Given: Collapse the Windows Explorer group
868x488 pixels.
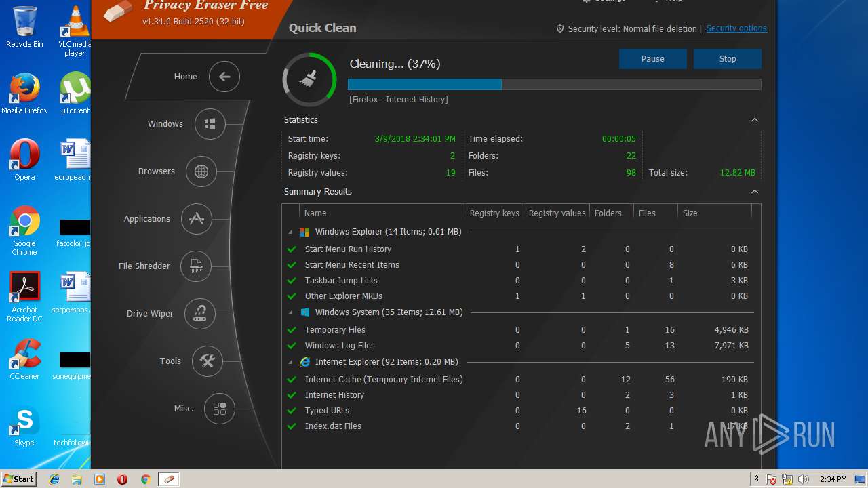Looking at the screenshot, I should (x=291, y=232).
